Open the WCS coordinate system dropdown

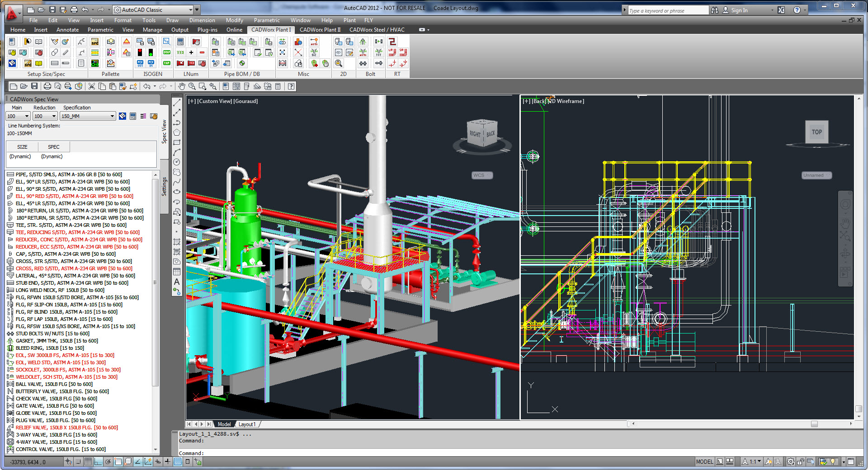482,175
